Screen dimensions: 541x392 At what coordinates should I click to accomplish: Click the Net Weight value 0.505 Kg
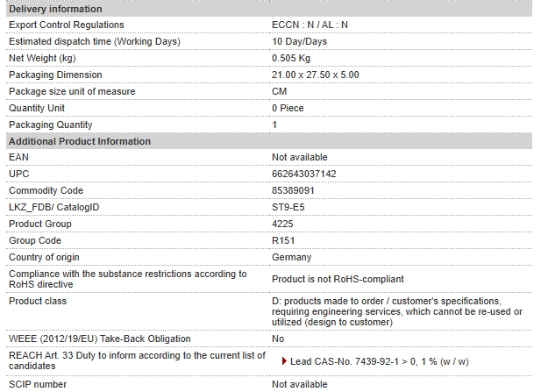291,58
